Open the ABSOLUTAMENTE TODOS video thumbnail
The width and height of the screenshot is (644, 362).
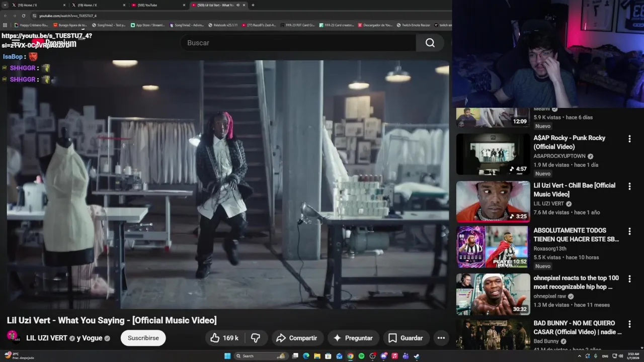click(493, 247)
